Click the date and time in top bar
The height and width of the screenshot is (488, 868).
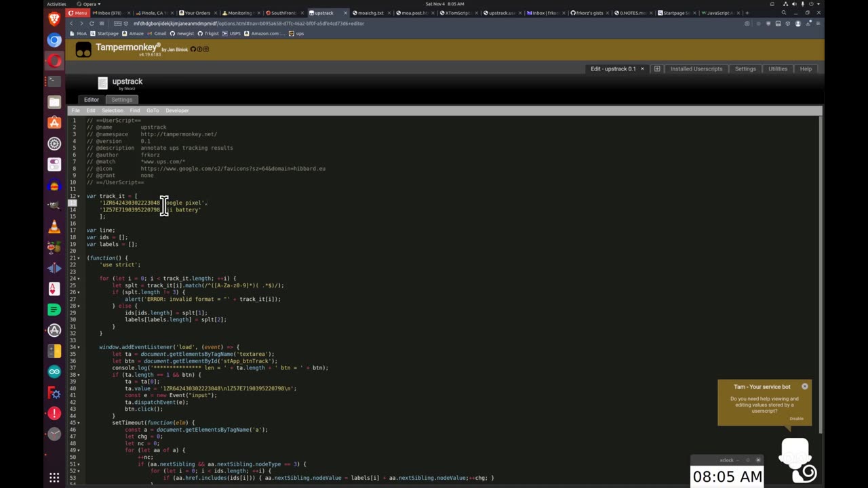445,4
